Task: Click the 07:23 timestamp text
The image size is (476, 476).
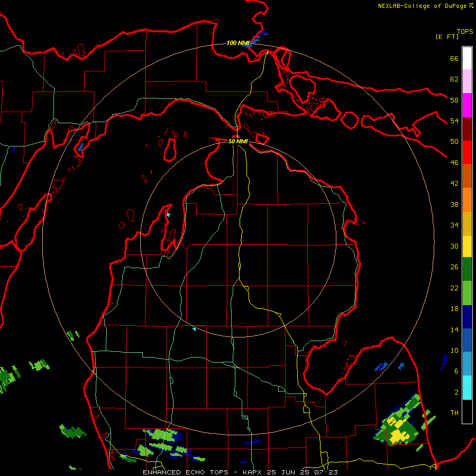Action: click(x=327, y=472)
